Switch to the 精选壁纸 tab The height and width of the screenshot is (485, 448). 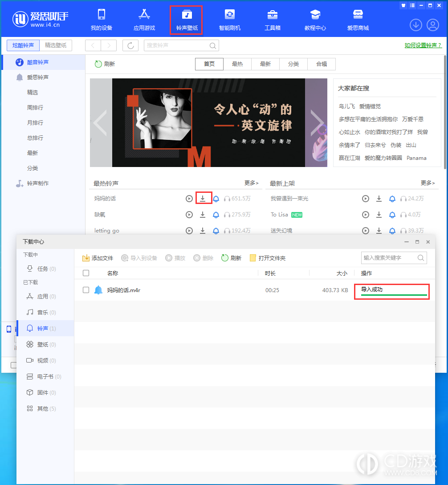pyautogui.click(x=56, y=45)
